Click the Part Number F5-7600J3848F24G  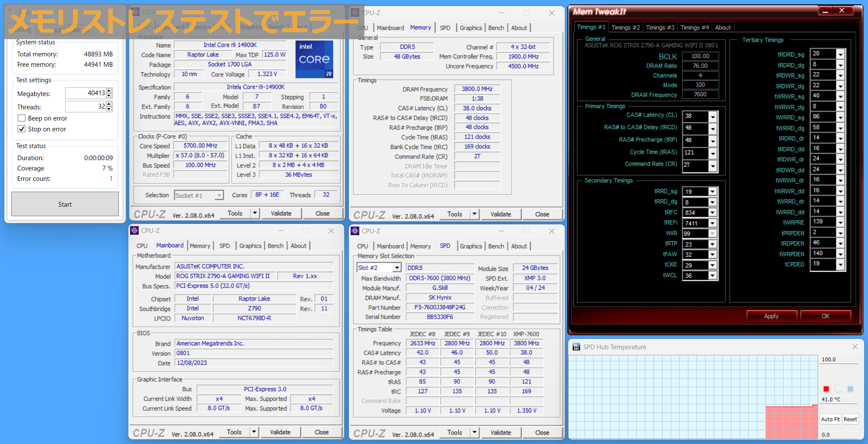440,307
